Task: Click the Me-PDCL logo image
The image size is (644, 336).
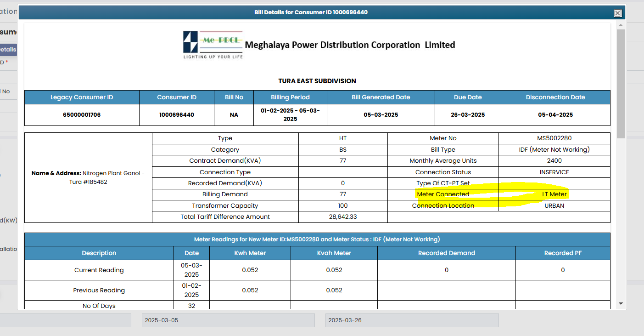Action: point(213,45)
